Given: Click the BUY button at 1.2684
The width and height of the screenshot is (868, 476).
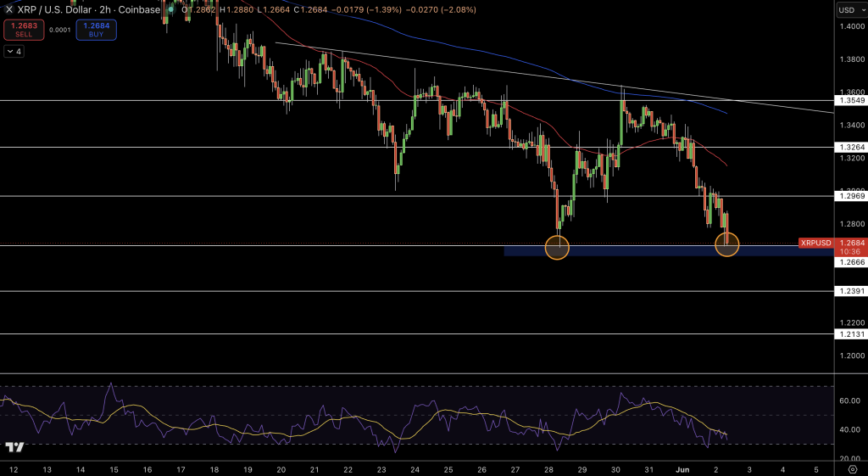Looking at the screenshot, I should [97, 30].
